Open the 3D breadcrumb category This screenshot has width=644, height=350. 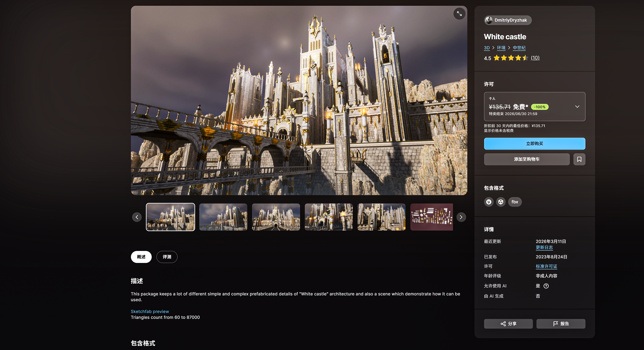tap(486, 48)
